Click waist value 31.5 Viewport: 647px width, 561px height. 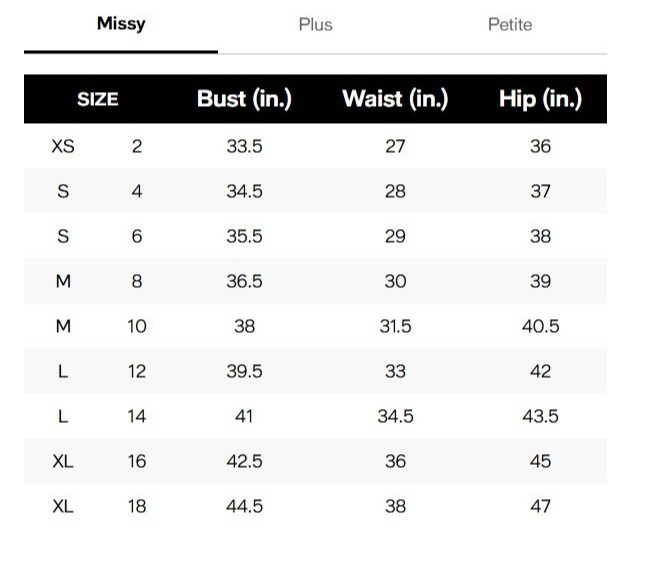(x=395, y=326)
